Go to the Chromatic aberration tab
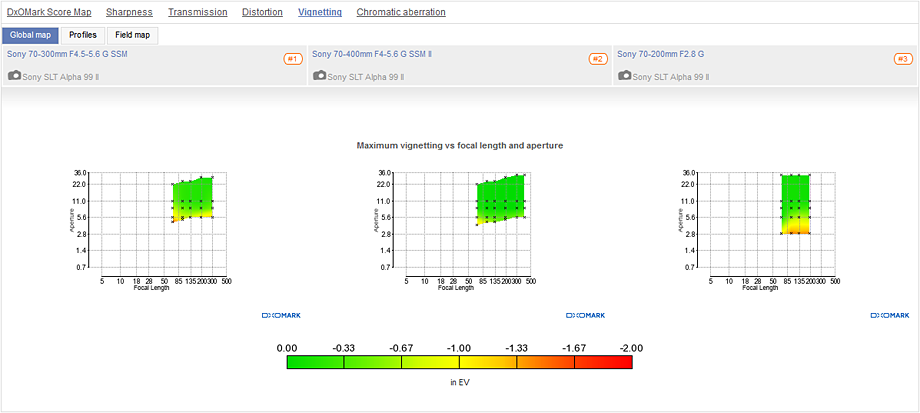 point(401,12)
